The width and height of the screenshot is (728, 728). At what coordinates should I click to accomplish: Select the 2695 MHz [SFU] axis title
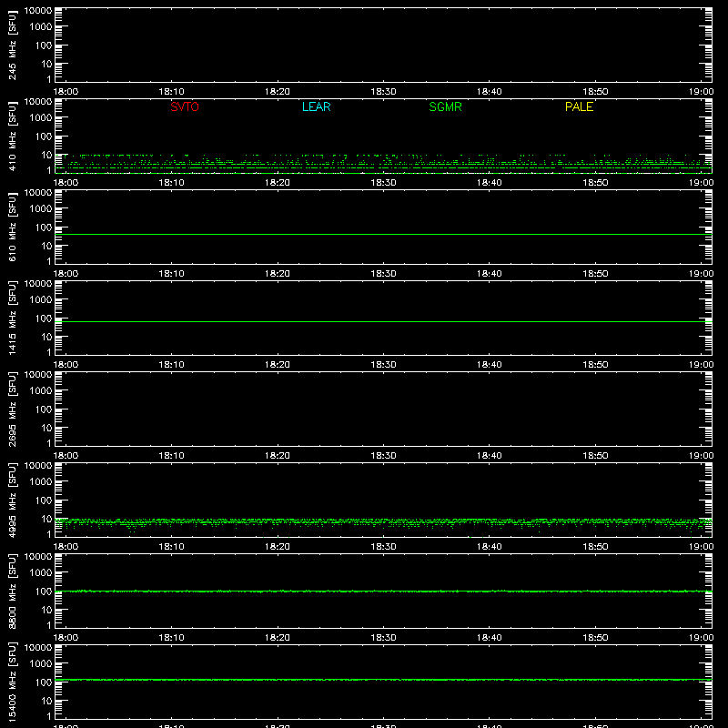tap(12, 409)
